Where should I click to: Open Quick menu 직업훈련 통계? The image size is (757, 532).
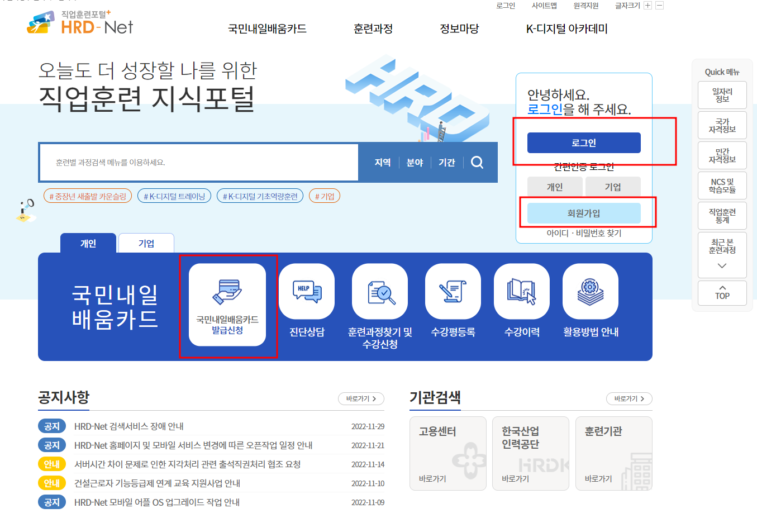click(722, 216)
